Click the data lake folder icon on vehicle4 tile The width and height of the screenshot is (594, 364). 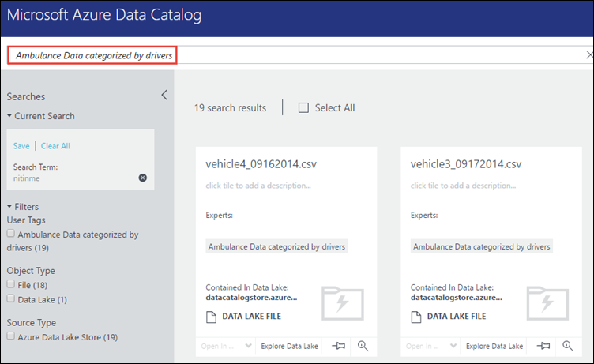343,303
